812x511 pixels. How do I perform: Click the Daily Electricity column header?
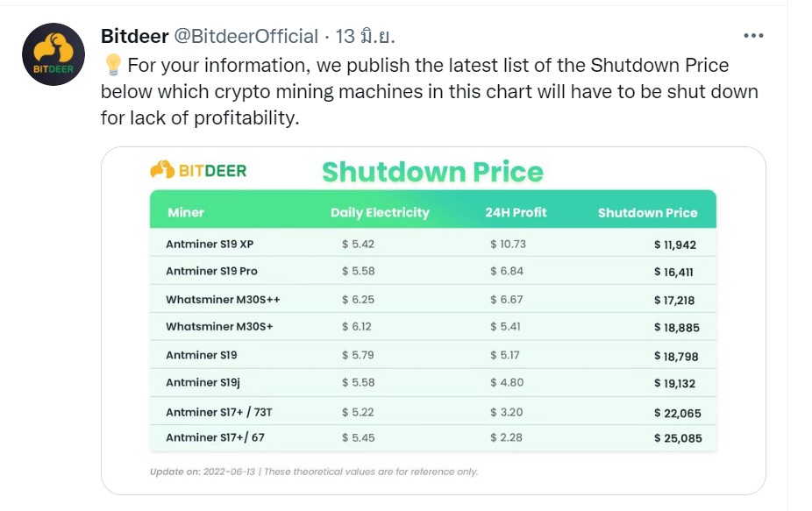click(380, 212)
